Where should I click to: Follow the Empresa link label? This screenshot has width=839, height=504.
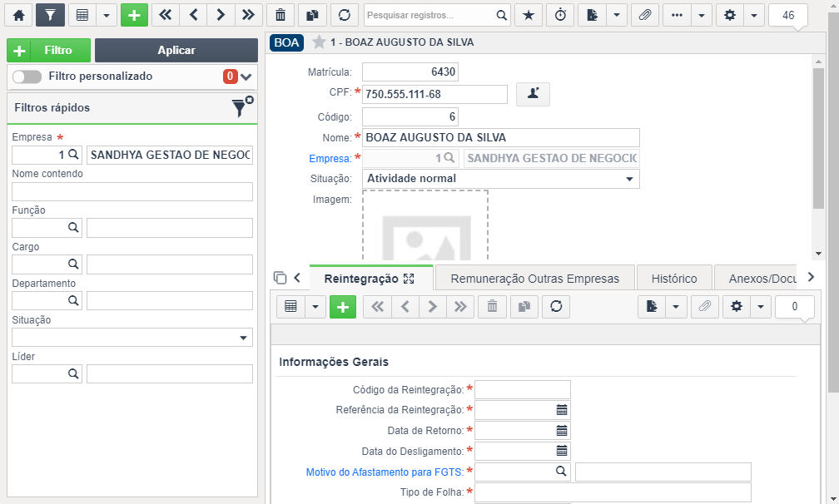point(330,158)
